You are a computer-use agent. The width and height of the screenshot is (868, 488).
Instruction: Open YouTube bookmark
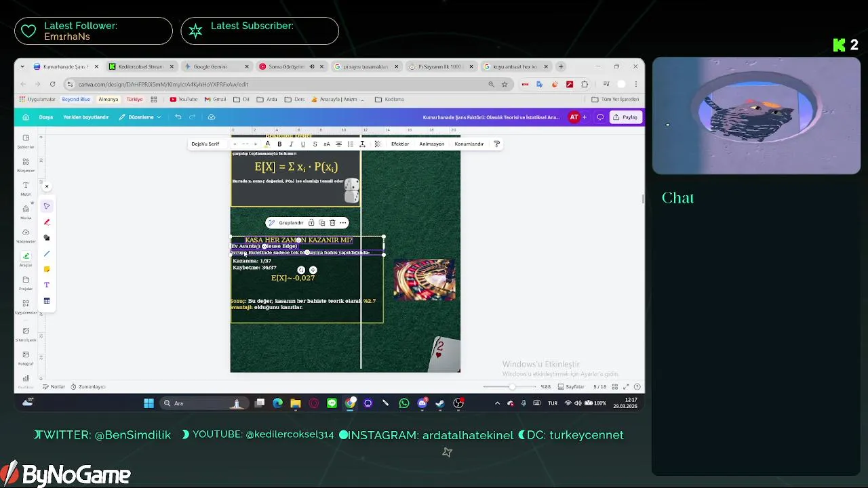click(x=184, y=99)
